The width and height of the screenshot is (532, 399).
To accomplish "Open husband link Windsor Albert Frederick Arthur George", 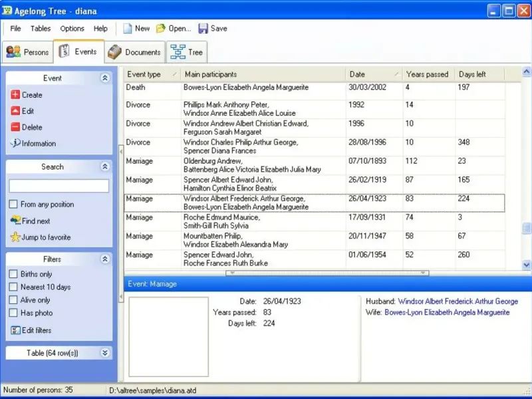I will [458, 301].
